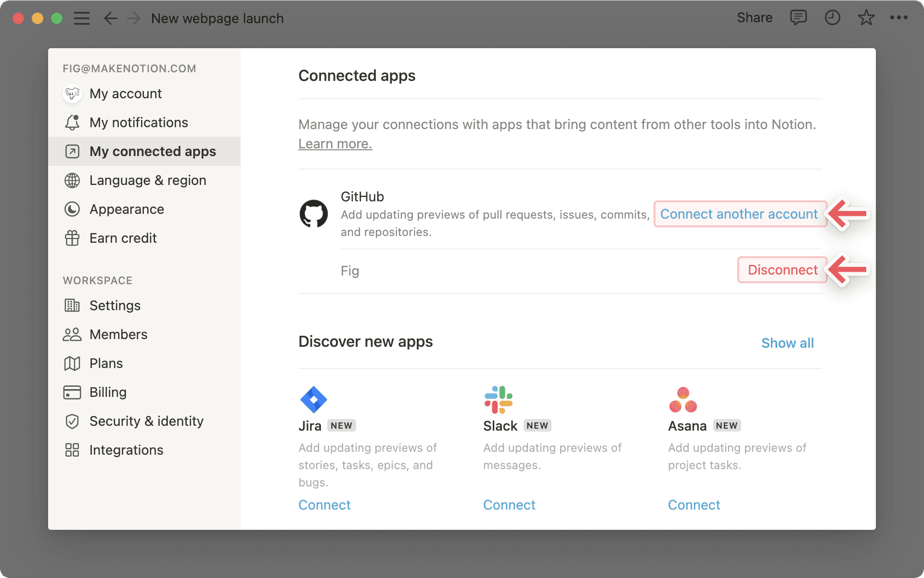924x578 pixels.
Task: Open Integrations via the grid icon
Action: coord(72,450)
